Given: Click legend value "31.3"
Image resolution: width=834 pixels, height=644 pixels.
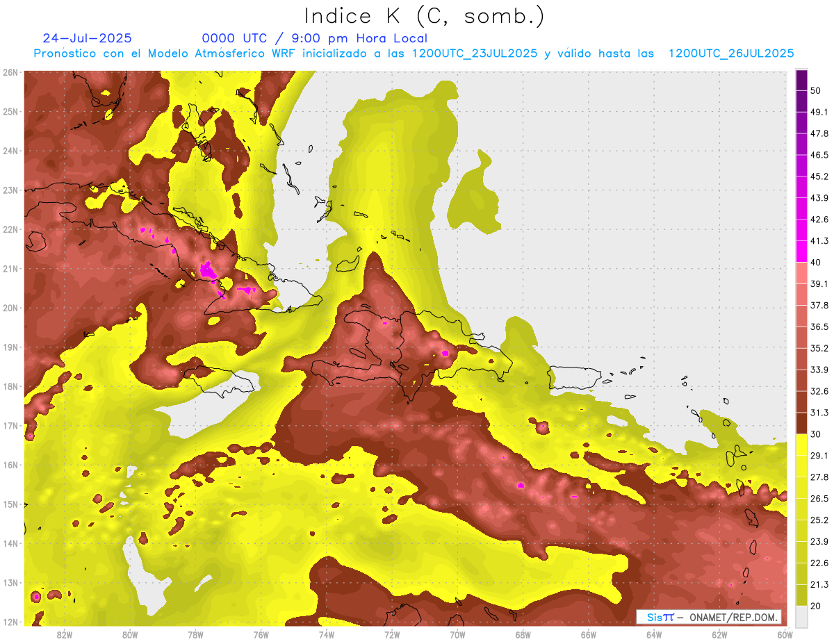Looking at the screenshot, I should [x=819, y=413].
